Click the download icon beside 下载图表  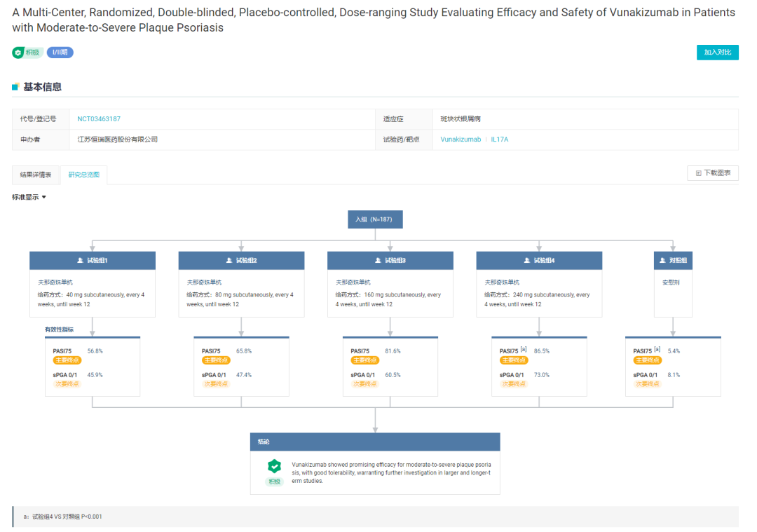[698, 173]
